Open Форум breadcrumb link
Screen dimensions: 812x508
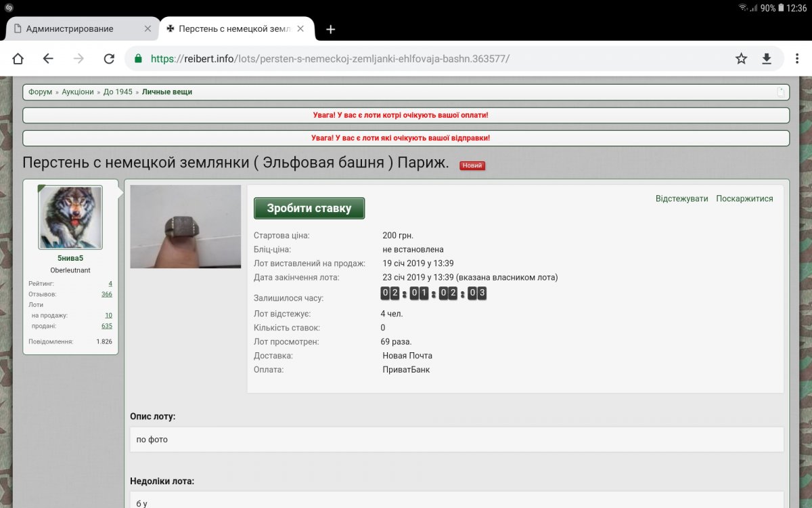click(40, 92)
